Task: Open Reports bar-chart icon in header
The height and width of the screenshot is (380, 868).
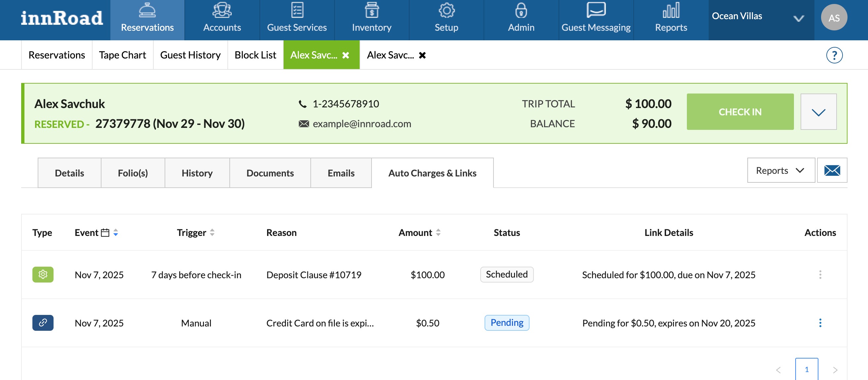Action: 671,11
